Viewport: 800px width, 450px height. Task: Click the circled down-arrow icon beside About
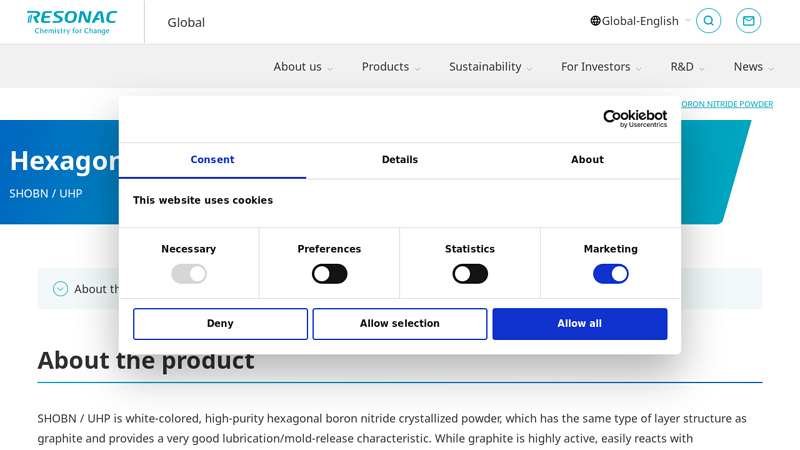pyautogui.click(x=60, y=289)
